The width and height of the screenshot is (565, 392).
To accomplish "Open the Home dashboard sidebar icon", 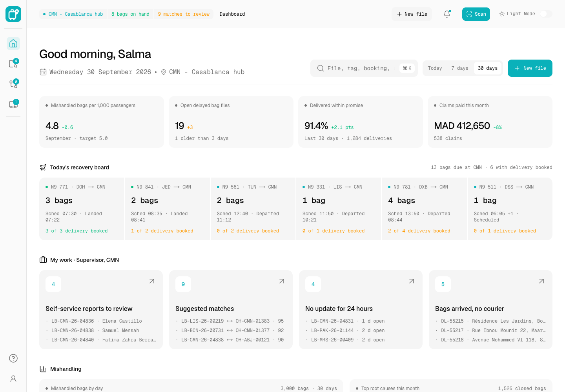I will point(13,44).
